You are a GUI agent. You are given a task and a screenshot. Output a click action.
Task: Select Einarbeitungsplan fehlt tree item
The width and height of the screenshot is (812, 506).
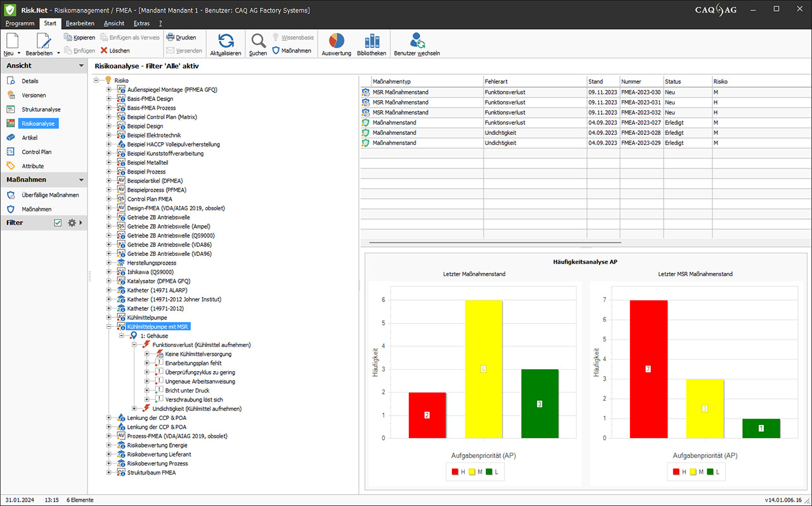point(193,364)
